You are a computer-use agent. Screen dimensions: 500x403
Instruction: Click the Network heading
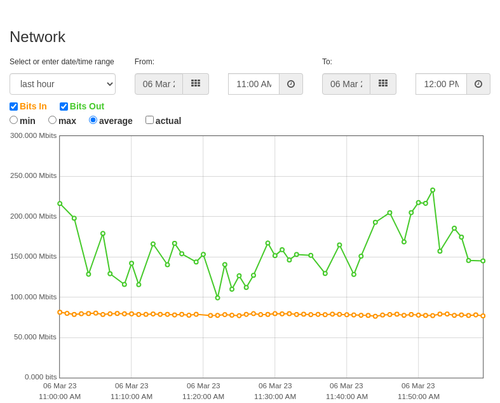click(37, 37)
